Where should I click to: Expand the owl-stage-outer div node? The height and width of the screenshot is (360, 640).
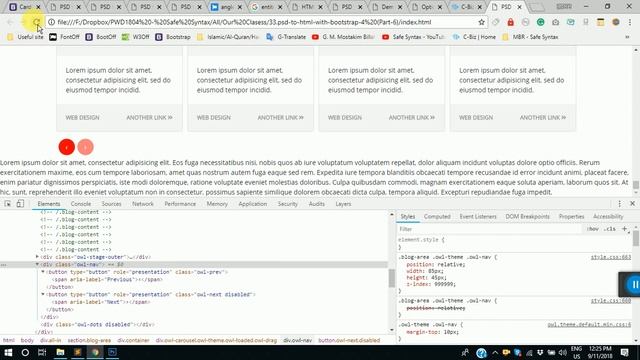click(37, 257)
